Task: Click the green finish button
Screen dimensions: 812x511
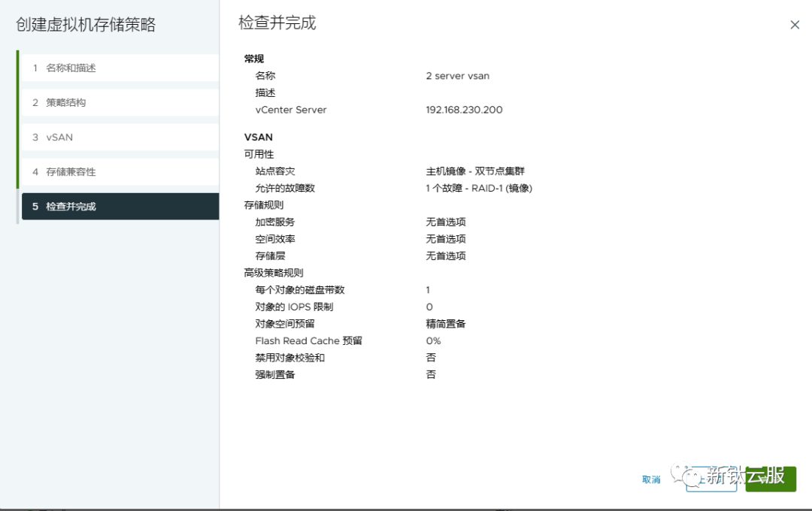Action: 769,479
